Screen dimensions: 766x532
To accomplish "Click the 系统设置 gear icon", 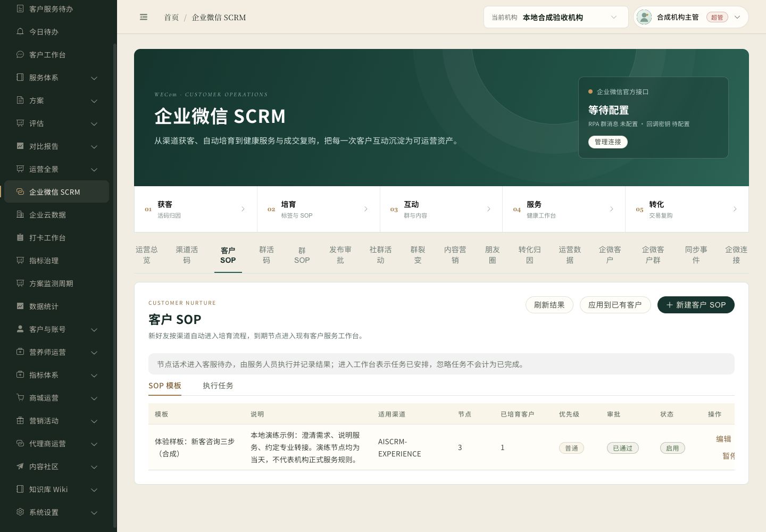I will [x=20, y=512].
